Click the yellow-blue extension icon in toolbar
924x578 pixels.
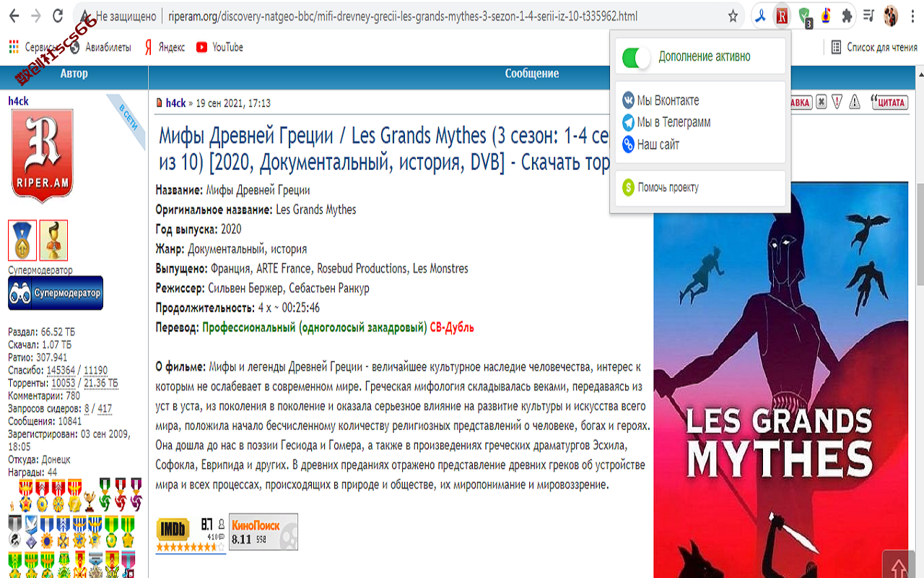click(x=826, y=16)
